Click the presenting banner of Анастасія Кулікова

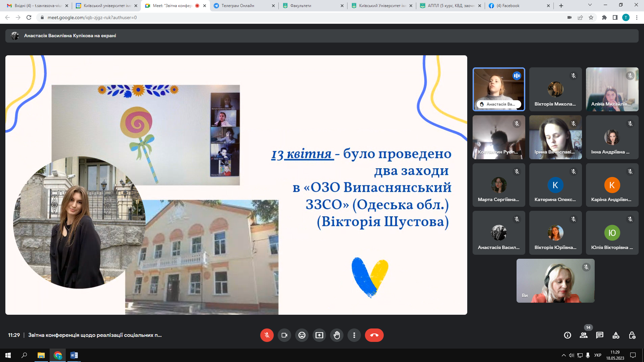(x=70, y=36)
